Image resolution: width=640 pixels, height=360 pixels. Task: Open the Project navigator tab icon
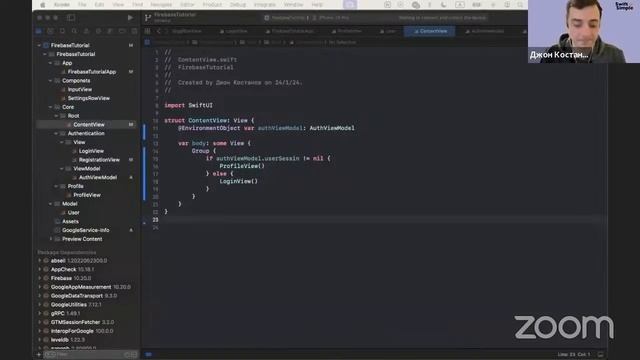[39, 31]
